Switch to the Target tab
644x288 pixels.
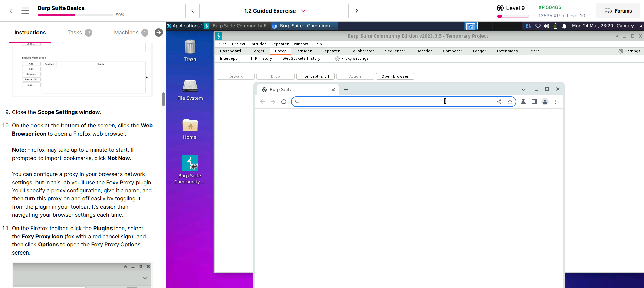point(258,51)
